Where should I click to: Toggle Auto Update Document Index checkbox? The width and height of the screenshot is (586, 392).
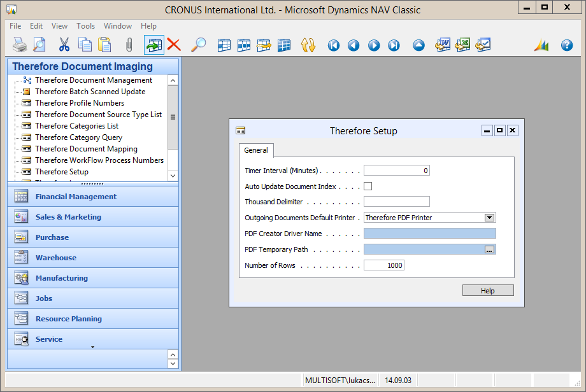coord(368,186)
